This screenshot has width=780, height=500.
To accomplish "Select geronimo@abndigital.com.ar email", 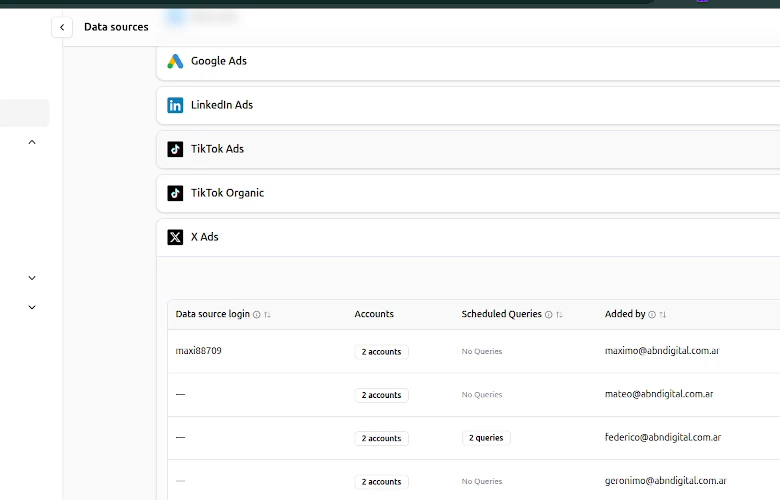I will pyautogui.click(x=666, y=481).
